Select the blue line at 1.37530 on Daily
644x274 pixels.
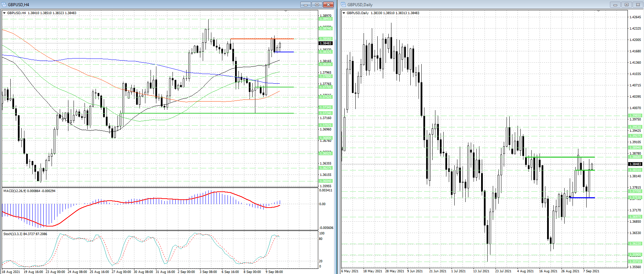(582, 198)
